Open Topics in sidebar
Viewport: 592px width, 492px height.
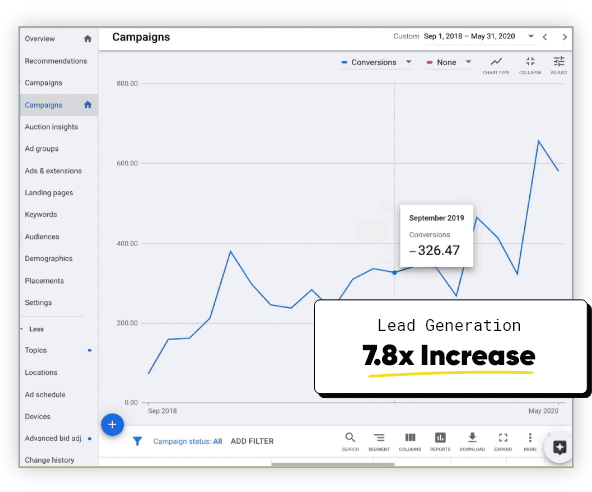pos(36,350)
